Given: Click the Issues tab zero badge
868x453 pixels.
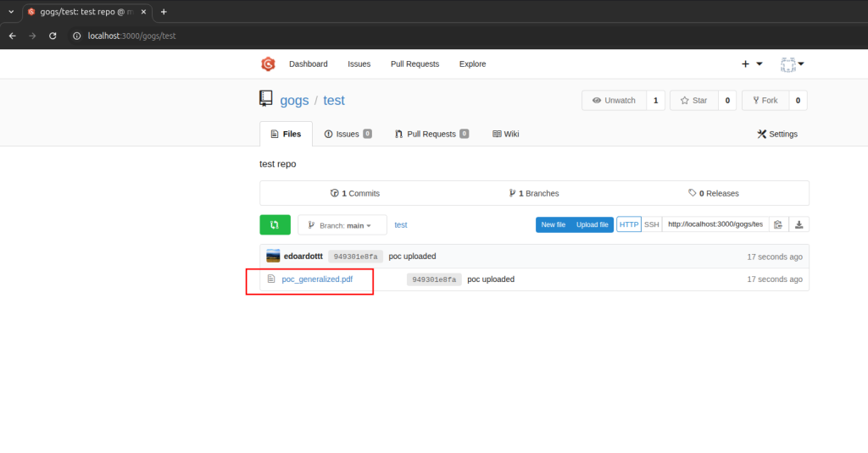Looking at the screenshot, I should [368, 134].
